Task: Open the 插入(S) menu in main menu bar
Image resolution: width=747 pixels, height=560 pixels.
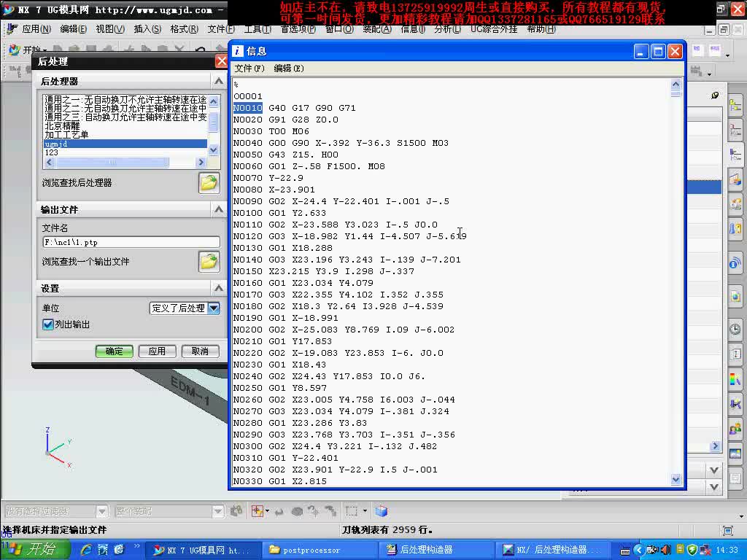Action: (147, 29)
